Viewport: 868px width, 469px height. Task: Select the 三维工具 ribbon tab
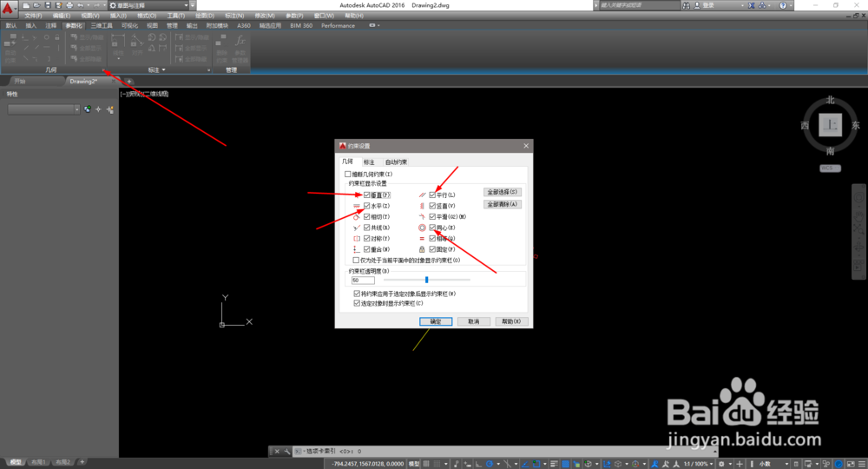[102, 25]
